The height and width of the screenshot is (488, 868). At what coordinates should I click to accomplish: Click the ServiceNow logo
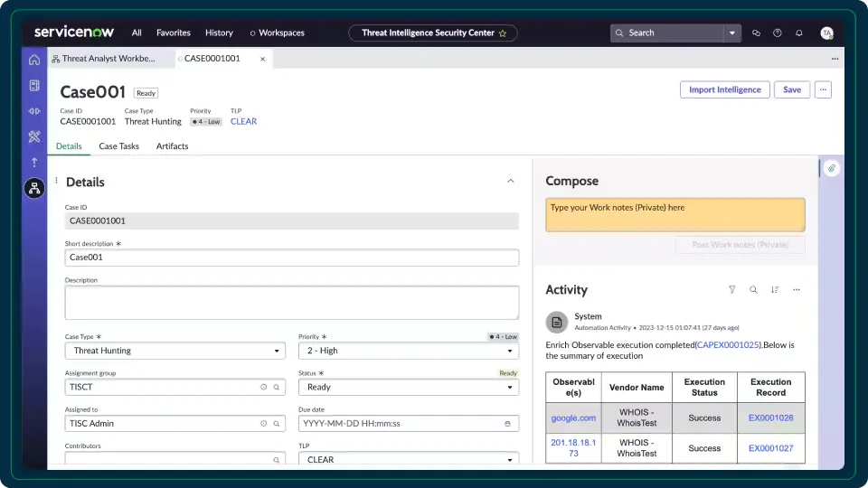click(73, 33)
